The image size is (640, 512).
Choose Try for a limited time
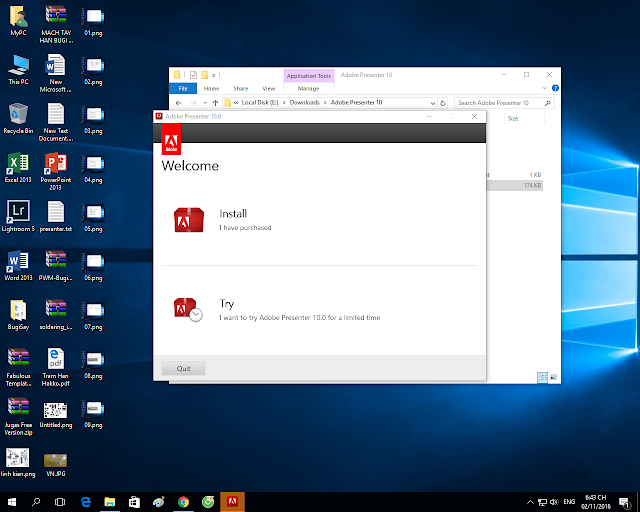click(x=300, y=309)
